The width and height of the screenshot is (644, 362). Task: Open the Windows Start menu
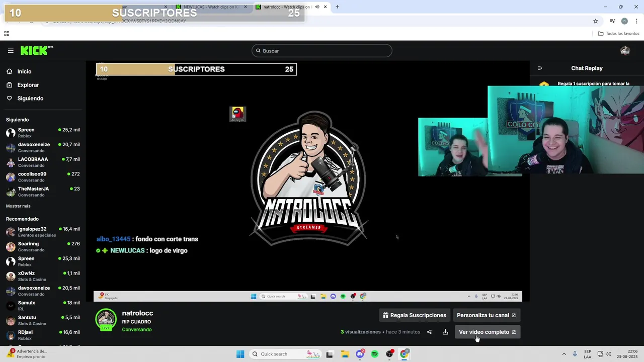pos(240,354)
